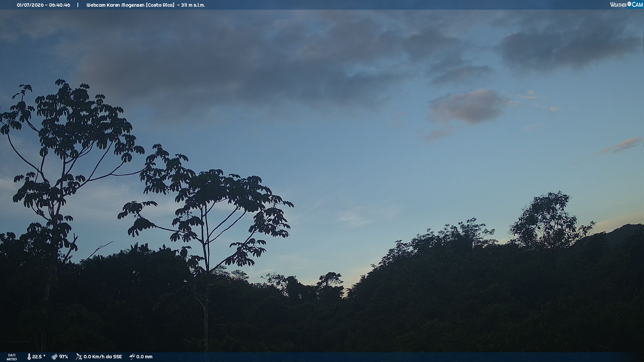
Task: Click the humidity droplets icon
Action: pyautogui.click(x=54, y=357)
